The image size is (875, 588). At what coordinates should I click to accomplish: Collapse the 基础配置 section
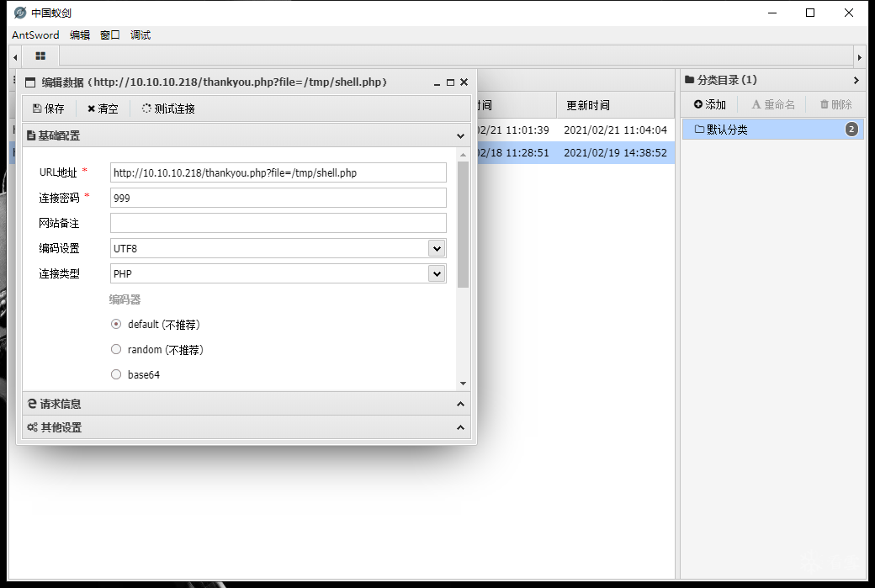pyautogui.click(x=460, y=135)
